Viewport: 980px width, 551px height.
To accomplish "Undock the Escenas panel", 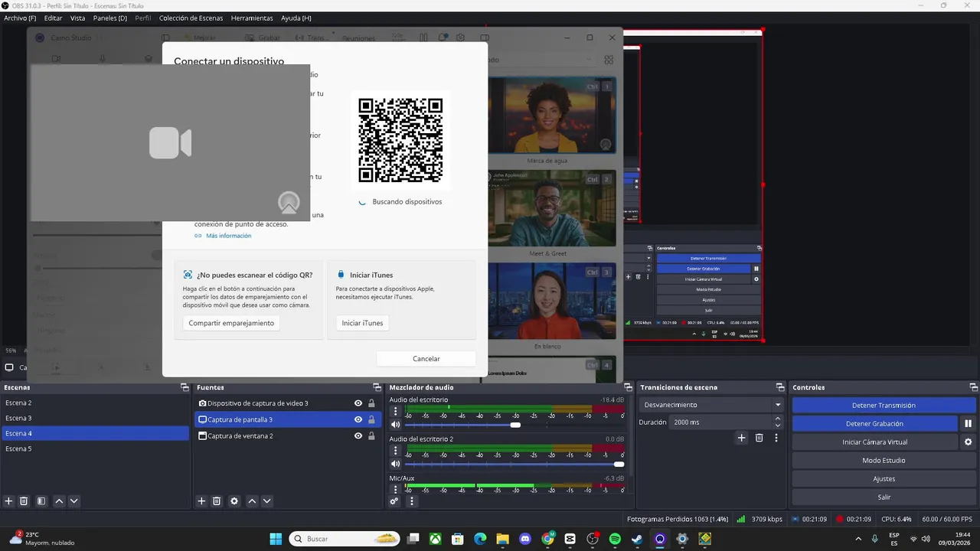I will 185,387.
